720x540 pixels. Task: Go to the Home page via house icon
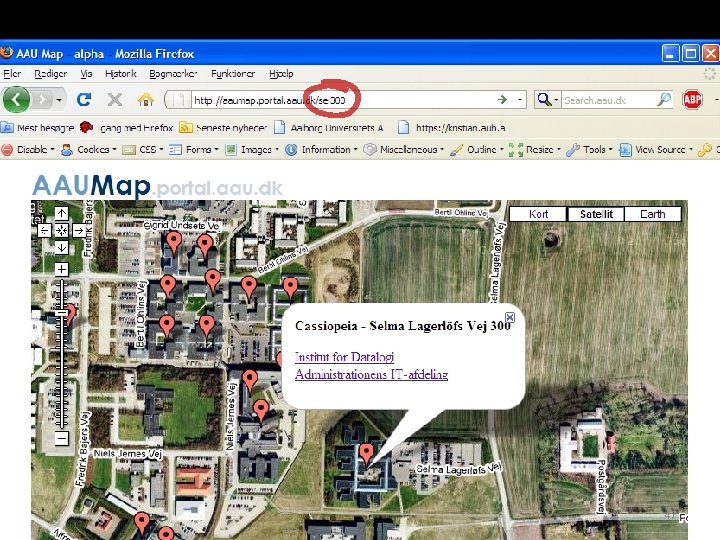146,99
